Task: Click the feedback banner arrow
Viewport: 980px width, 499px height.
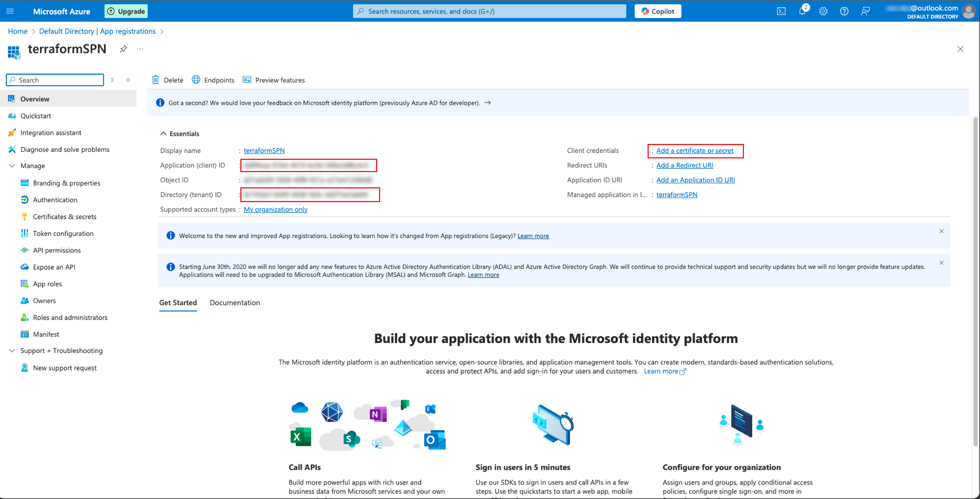Action: pyautogui.click(x=487, y=103)
